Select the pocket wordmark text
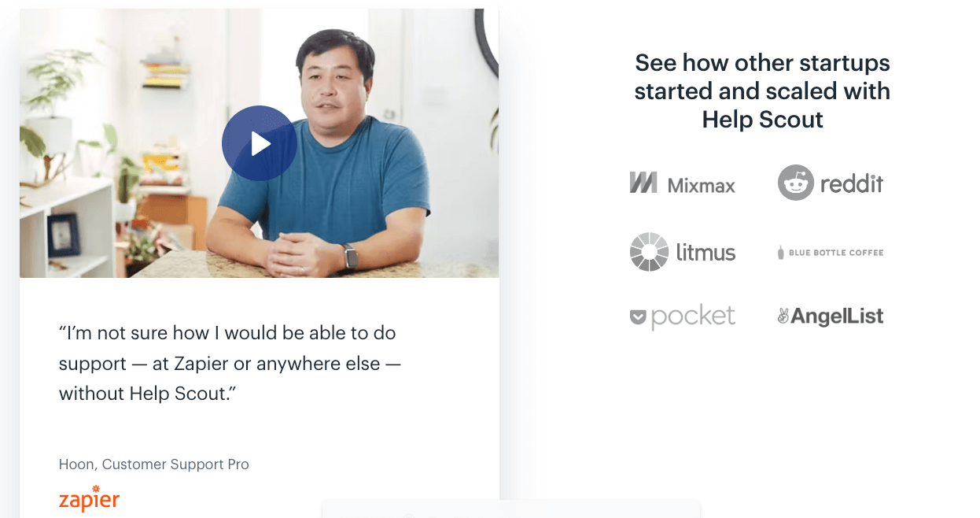Screen dimensions: 980x518 click(693, 316)
